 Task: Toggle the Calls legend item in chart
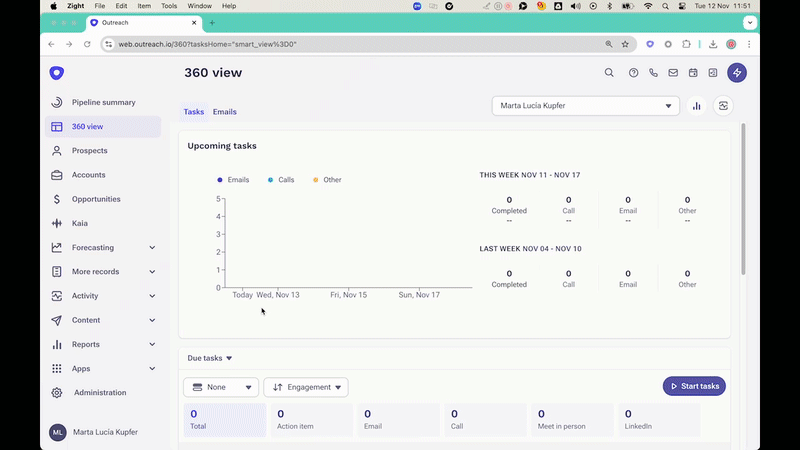[x=281, y=180]
